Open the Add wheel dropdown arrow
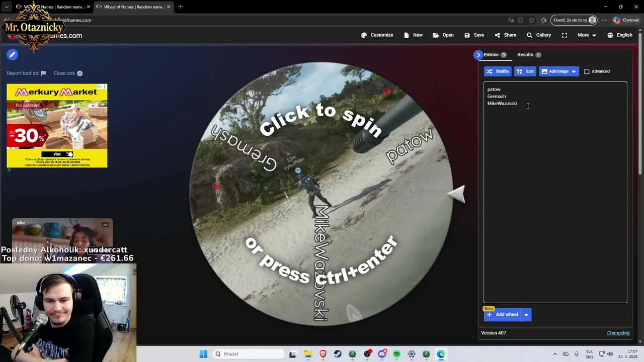The image size is (644, 362). point(526,315)
